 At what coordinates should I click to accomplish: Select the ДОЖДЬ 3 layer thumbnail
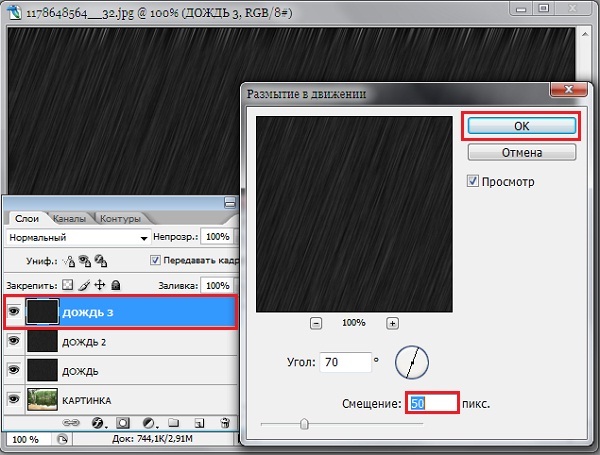coord(42,312)
